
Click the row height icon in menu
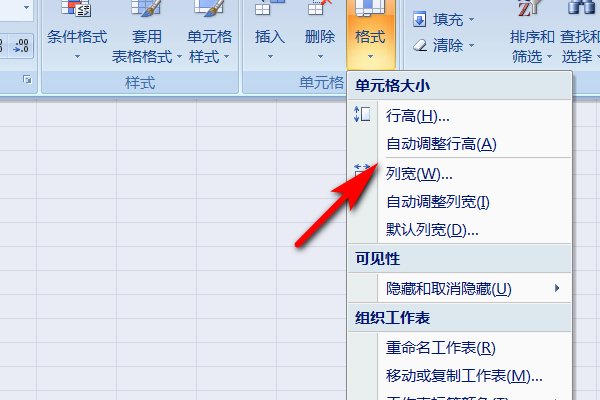[x=362, y=114]
